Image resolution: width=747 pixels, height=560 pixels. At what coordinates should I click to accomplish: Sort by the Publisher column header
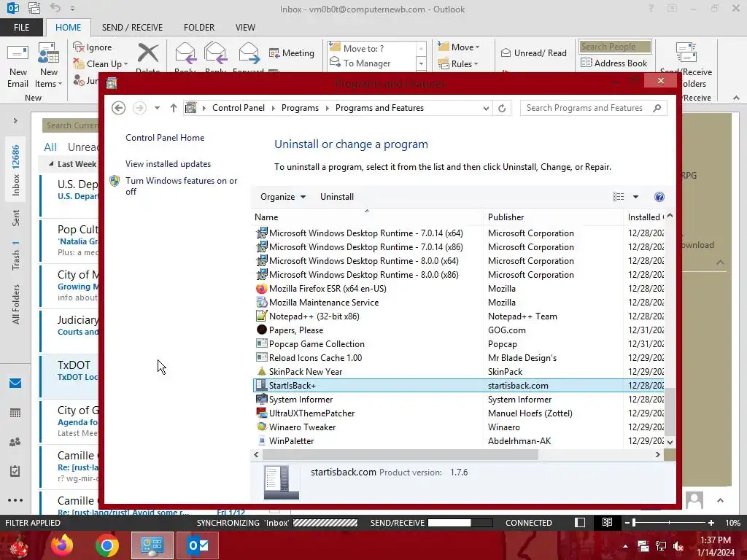(x=553, y=217)
